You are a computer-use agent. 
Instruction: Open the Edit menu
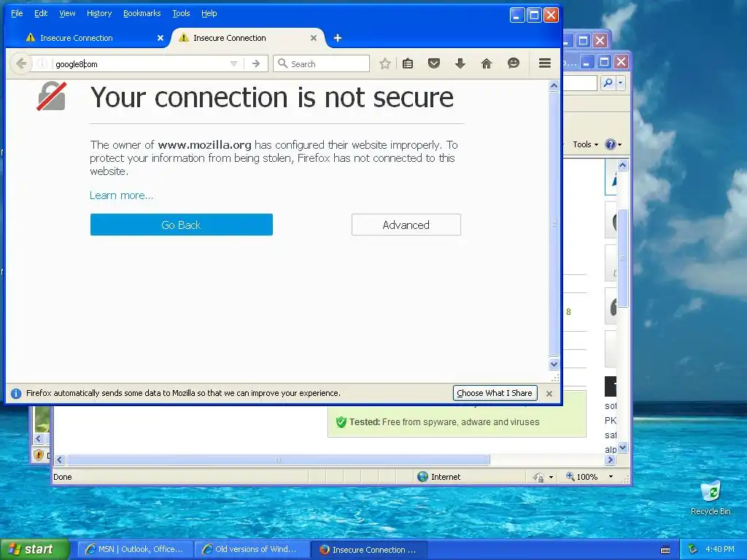(x=41, y=13)
